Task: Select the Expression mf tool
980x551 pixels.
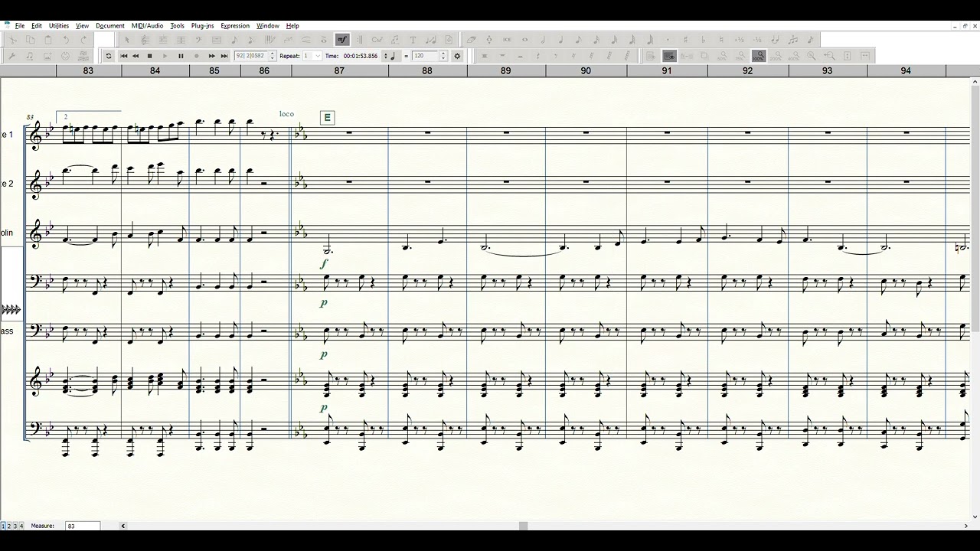Action: point(342,40)
